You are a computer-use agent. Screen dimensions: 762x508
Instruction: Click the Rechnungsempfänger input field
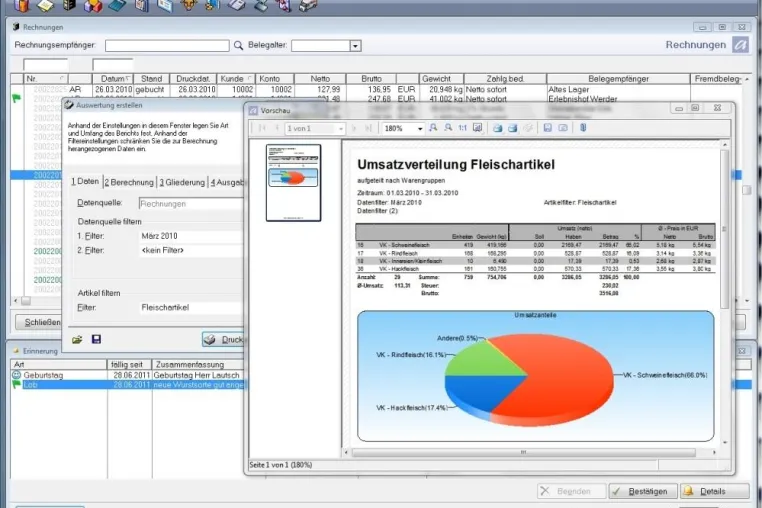point(167,46)
